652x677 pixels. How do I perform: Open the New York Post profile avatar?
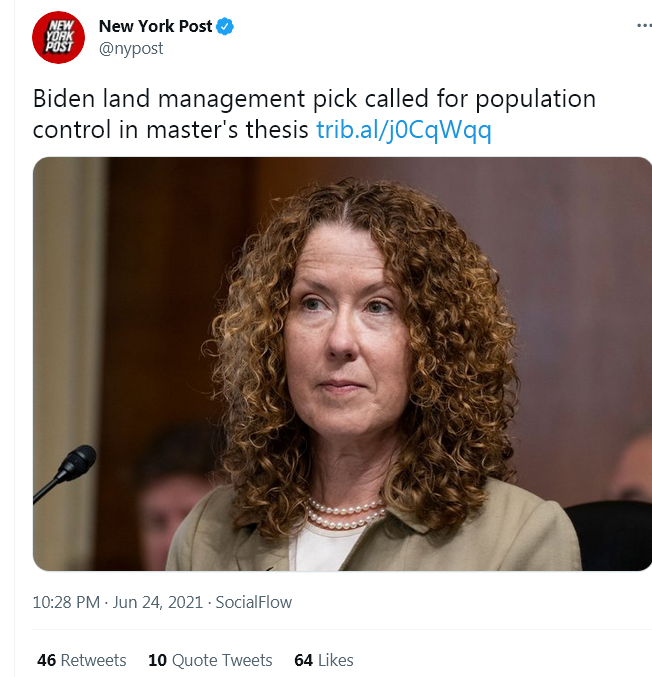58,37
